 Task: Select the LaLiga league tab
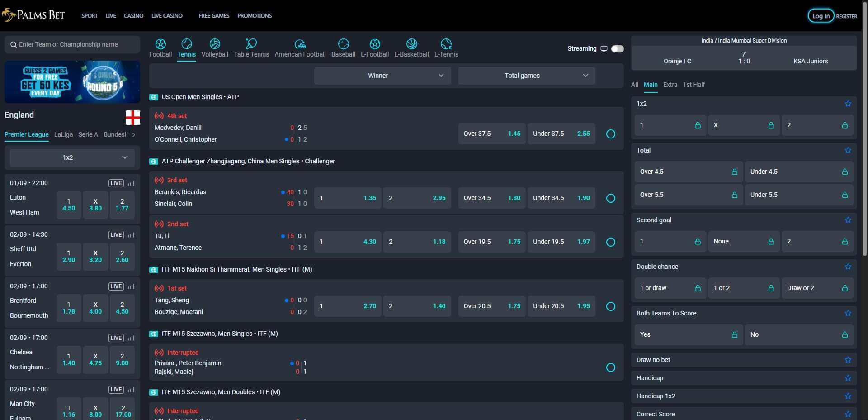click(63, 134)
